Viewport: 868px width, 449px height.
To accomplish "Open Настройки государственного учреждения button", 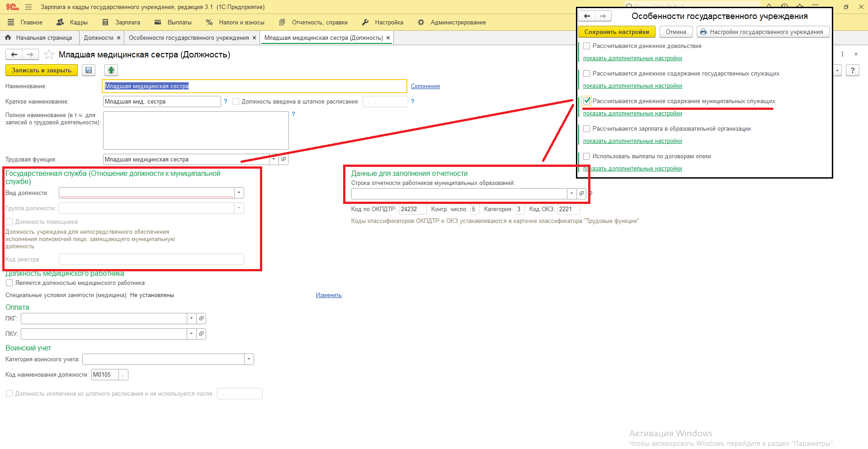I will tap(763, 32).
